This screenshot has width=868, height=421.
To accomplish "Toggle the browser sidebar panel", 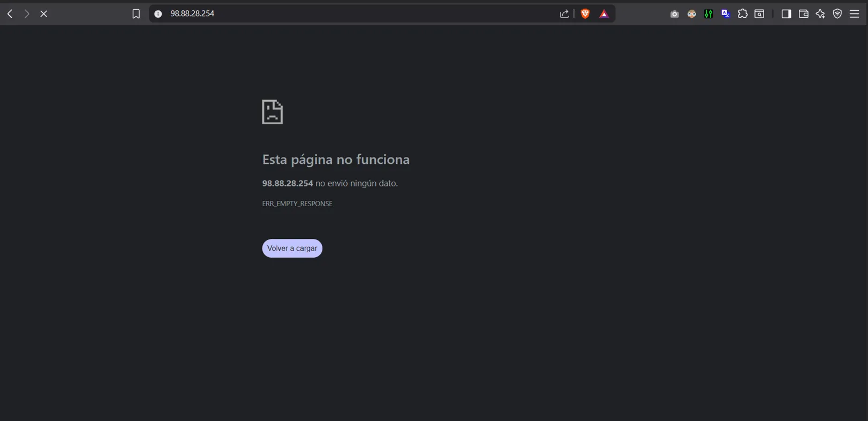I will pyautogui.click(x=786, y=14).
